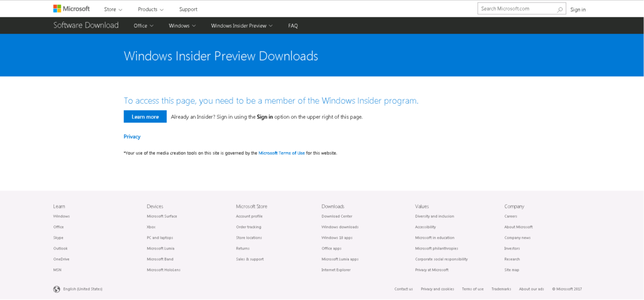
Task: Open the FAQ menu item
Action: tap(293, 26)
